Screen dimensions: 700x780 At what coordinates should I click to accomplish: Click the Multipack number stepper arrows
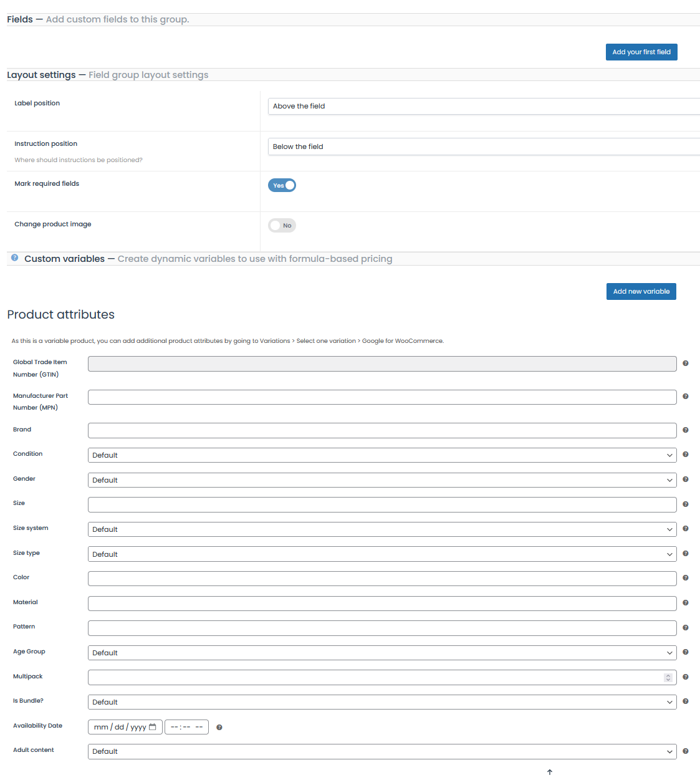coord(668,678)
